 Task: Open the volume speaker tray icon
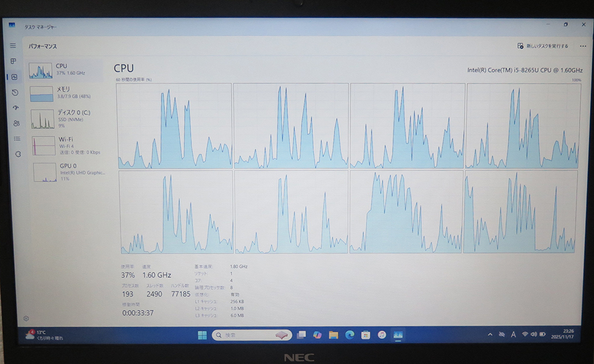(x=534, y=334)
